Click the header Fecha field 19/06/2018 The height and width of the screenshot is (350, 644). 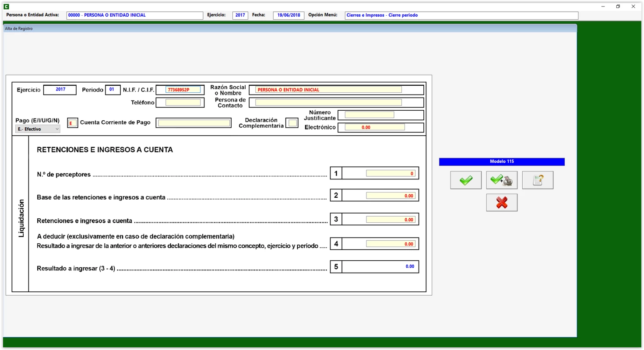289,15
